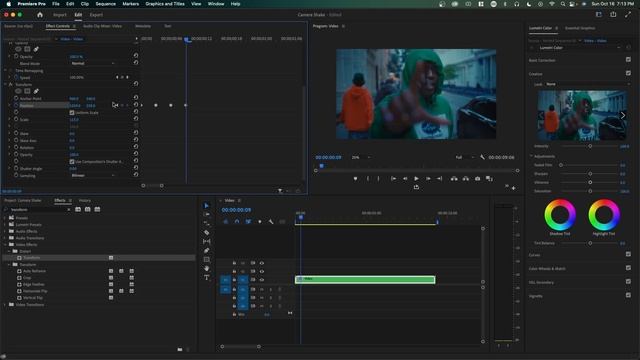Create pen mask under Transform effect

36,91
